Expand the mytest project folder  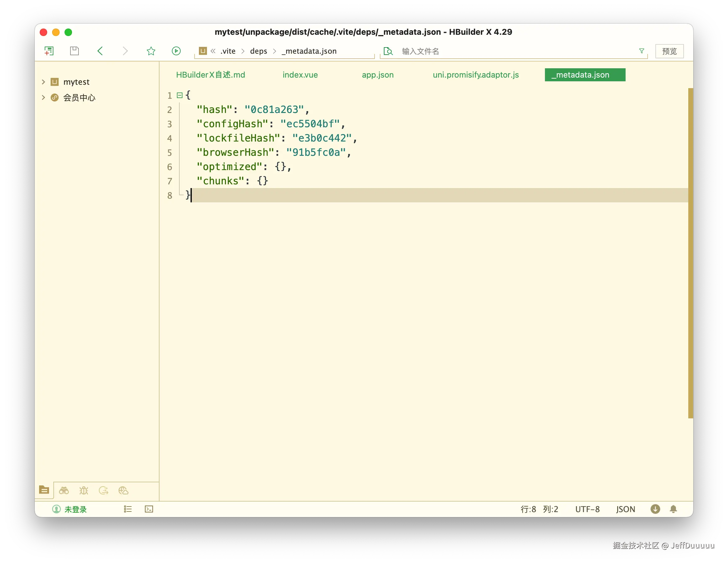click(x=43, y=82)
